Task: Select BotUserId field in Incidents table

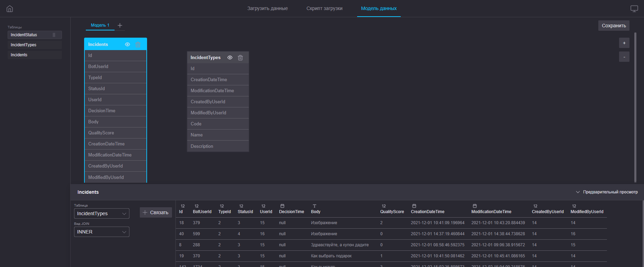Action: pyautogui.click(x=116, y=67)
